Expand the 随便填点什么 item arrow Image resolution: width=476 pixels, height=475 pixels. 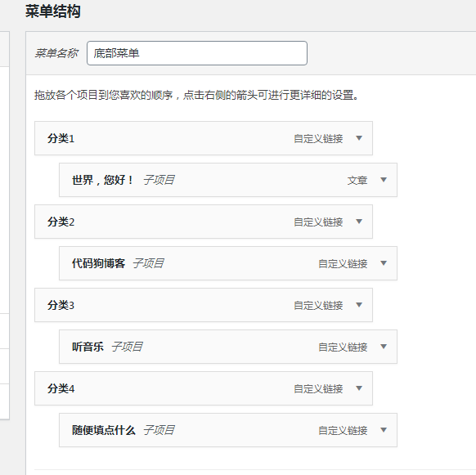384,430
